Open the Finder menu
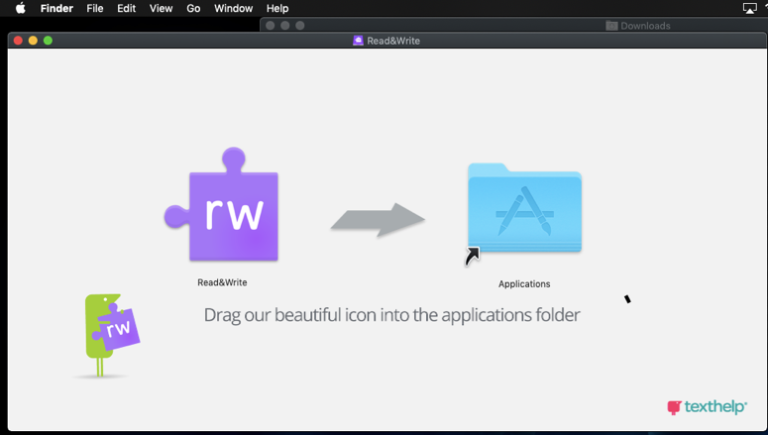Image resolution: width=768 pixels, height=435 pixels. pyautogui.click(x=56, y=8)
